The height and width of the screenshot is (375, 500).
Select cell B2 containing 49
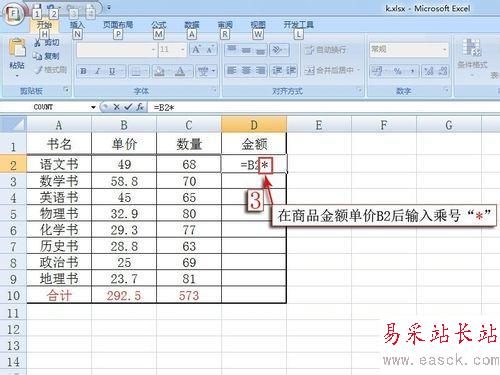point(124,164)
